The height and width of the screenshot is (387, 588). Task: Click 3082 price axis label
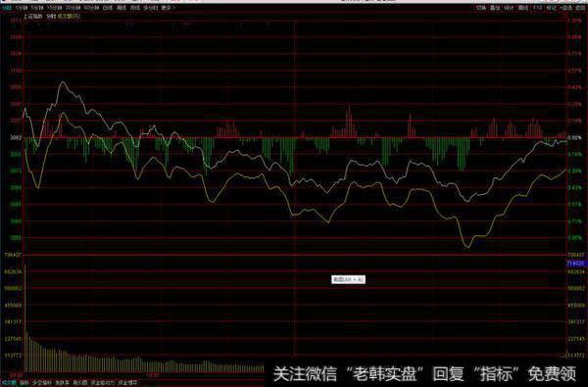(16, 137)
